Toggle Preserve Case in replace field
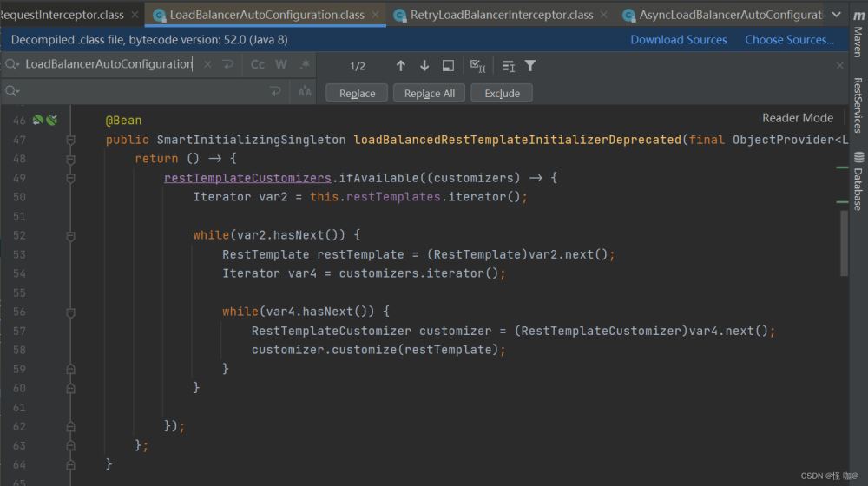 [x=305, y=92]
